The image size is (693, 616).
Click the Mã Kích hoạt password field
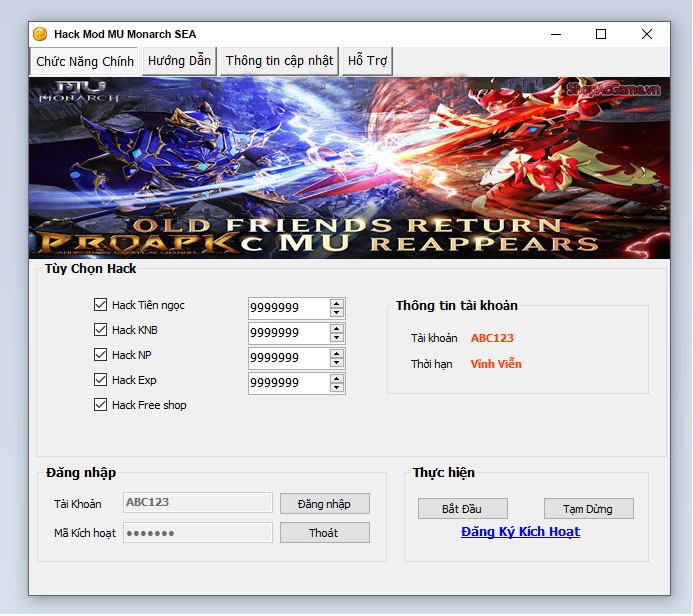pyautogui.click(x=198, y=533)
